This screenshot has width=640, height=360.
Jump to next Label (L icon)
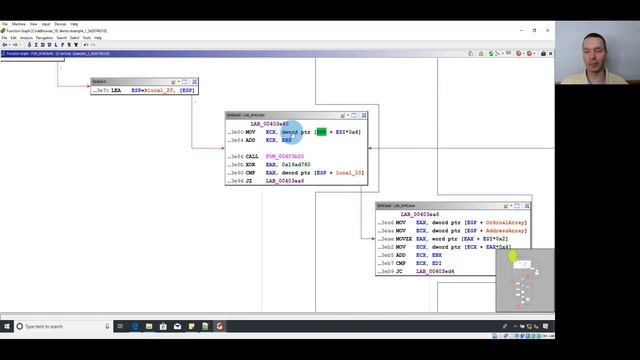(x=56, y=45)
